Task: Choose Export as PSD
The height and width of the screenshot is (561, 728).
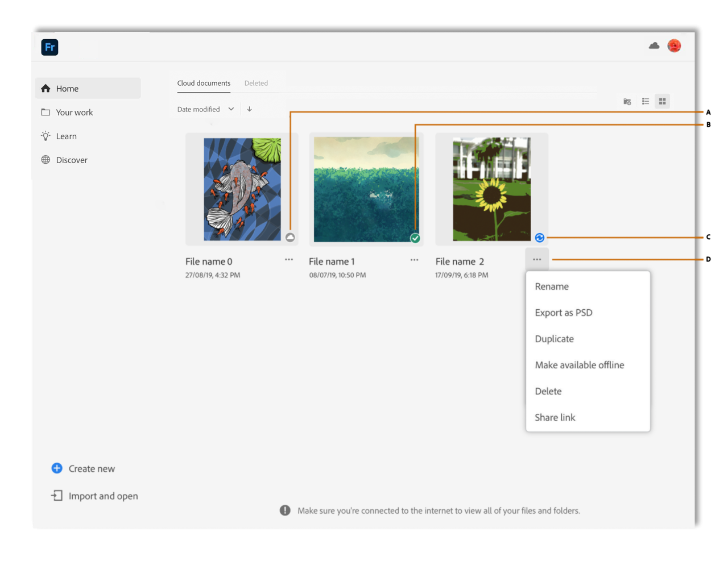Action: tap(564, 313)
